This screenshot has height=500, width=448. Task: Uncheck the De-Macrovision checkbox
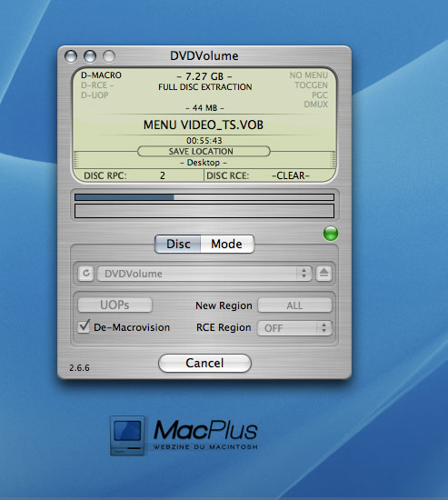84,326
